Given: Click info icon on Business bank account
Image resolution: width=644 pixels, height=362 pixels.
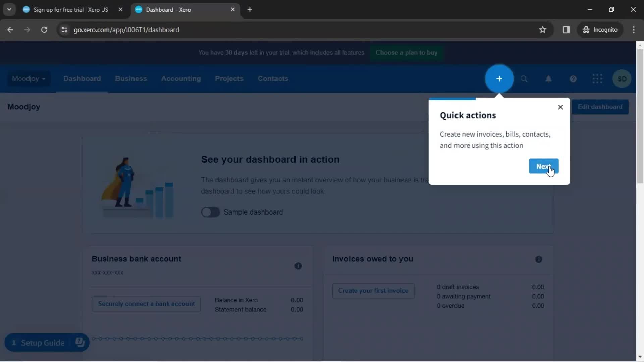Looking at the screenshot, I should pyautogui.click(x=298, y=266).
